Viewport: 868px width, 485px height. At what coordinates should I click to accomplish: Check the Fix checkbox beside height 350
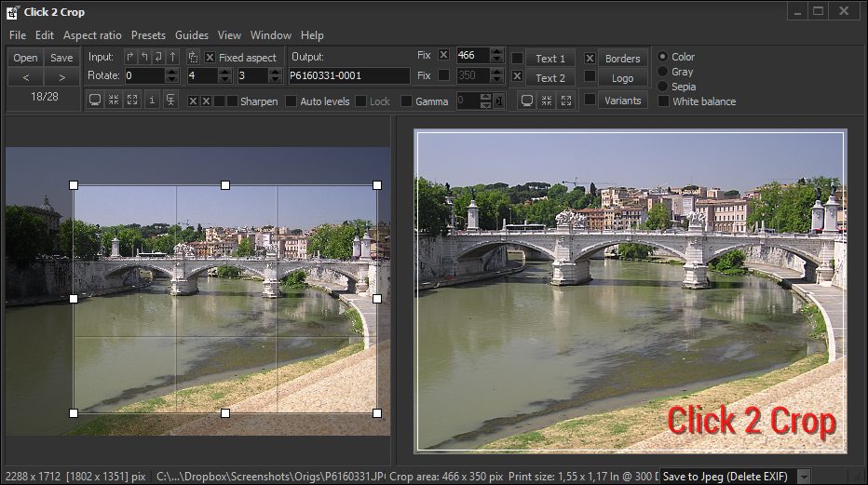[x=443, y=74]
